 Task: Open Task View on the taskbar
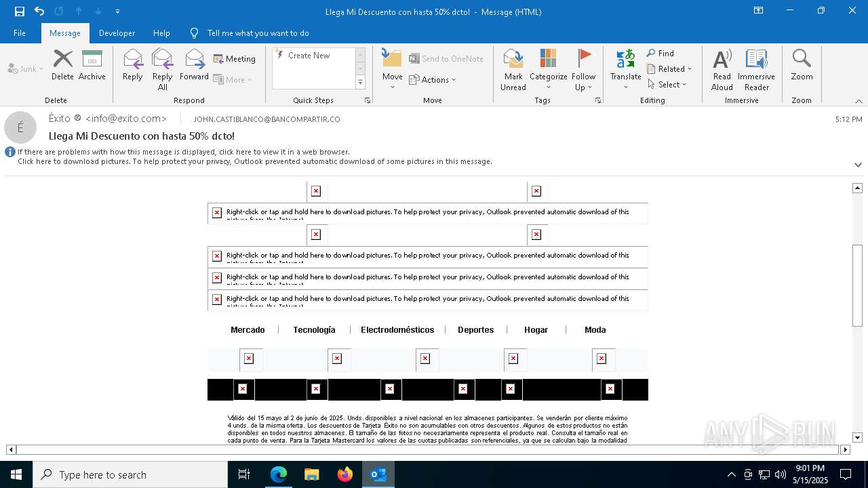[244, 474]
